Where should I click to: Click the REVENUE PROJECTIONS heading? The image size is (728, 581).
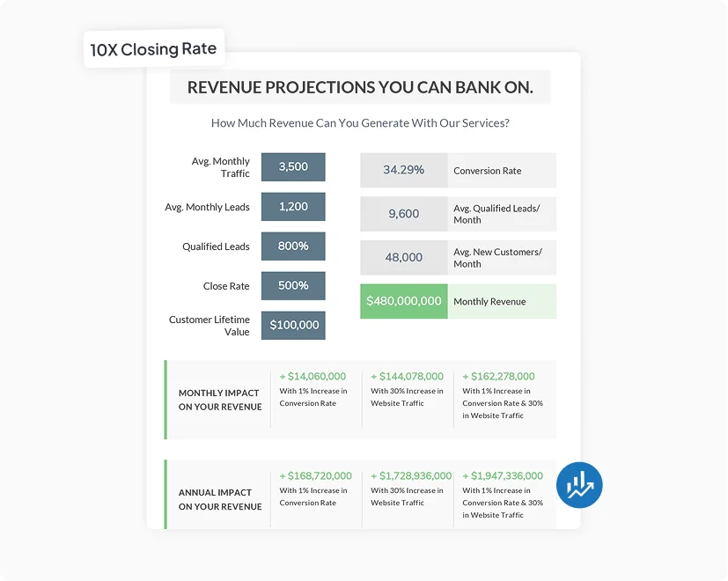click(359, 86)
